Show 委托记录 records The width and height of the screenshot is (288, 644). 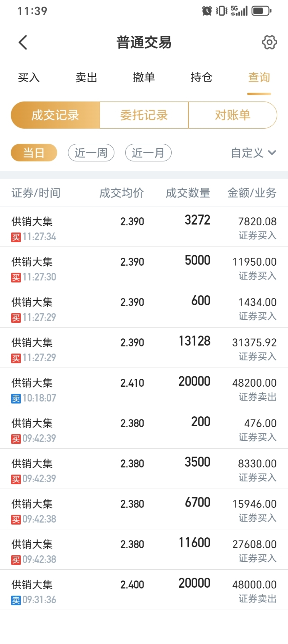coord(144,115)
